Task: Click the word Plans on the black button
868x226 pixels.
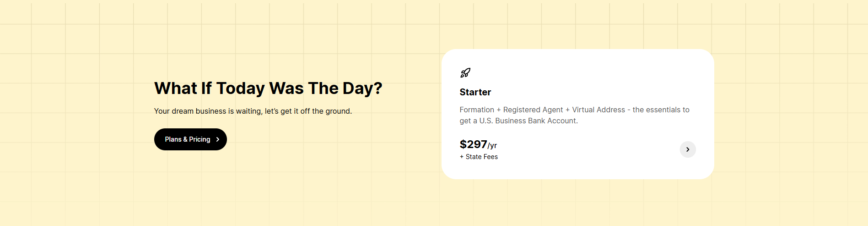Action: [173, 139]
